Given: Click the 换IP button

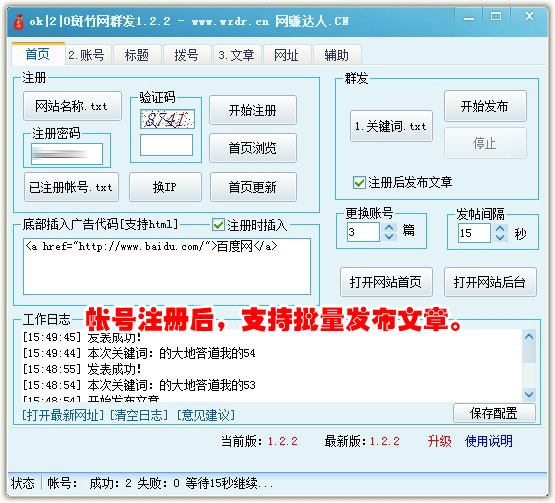Looking at the screenshot, I should coord(165,187).
